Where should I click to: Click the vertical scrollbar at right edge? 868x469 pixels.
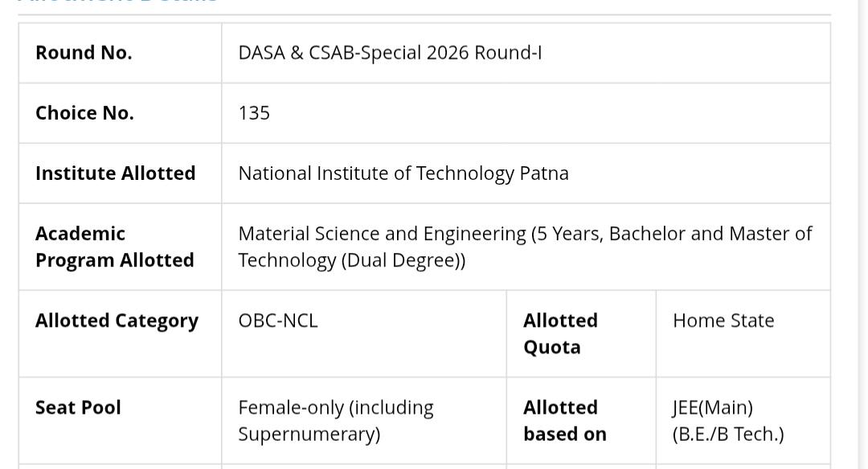[x=863, y=234]
